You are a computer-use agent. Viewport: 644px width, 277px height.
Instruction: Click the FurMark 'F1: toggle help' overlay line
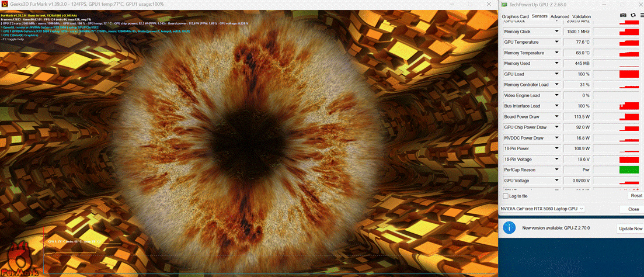pyautogui.click(x=13, y=39)
